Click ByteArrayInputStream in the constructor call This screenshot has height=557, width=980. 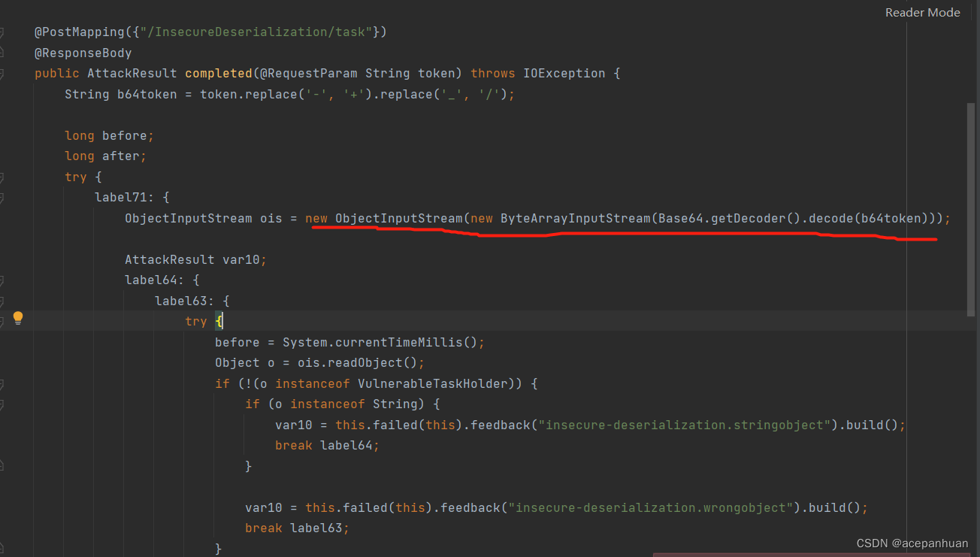575,219
